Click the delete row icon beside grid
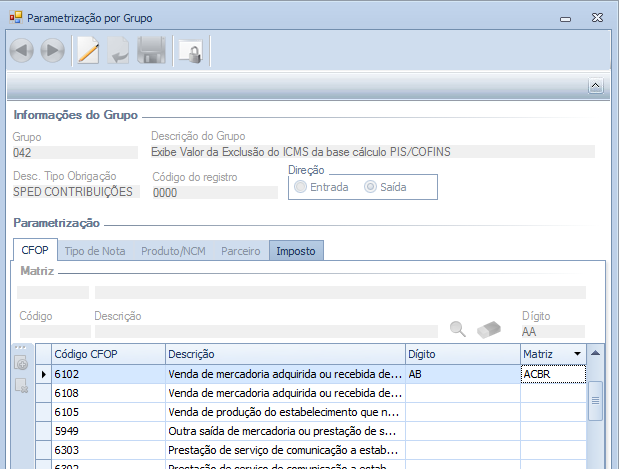The image size is (619, 469). point(21,385)
